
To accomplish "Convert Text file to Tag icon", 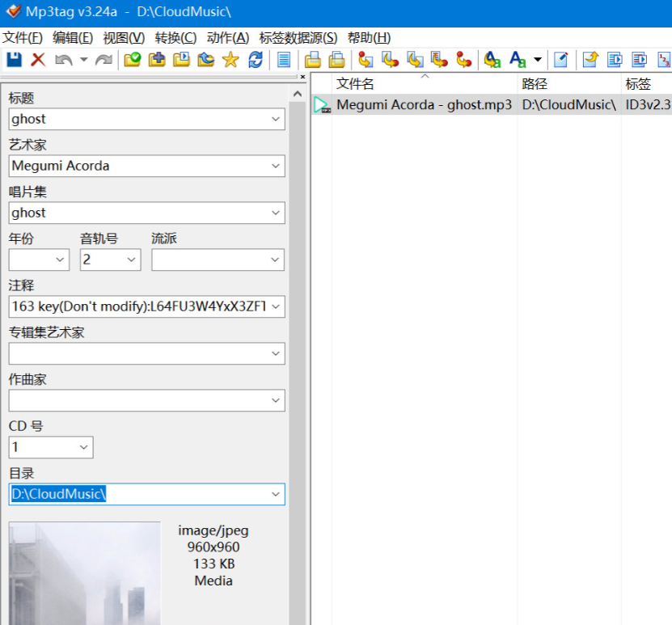I will [439, 60].
